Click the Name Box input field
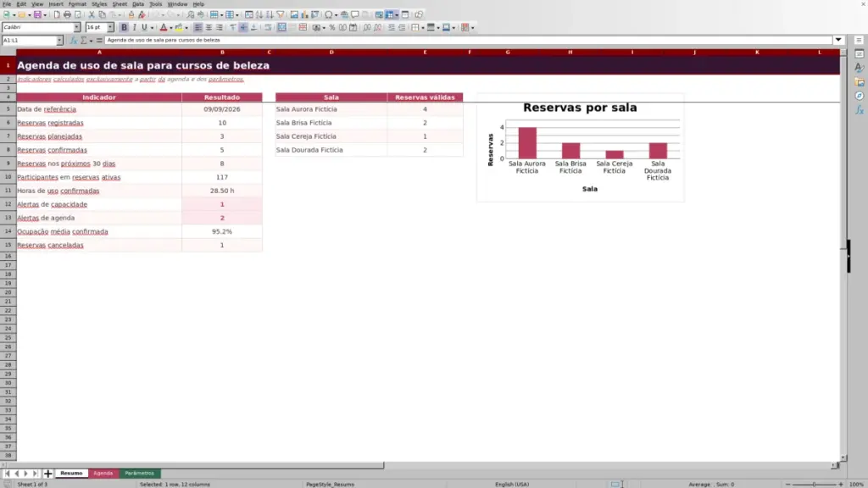This screenshot has height=488, width=868. tap(30, 41)
